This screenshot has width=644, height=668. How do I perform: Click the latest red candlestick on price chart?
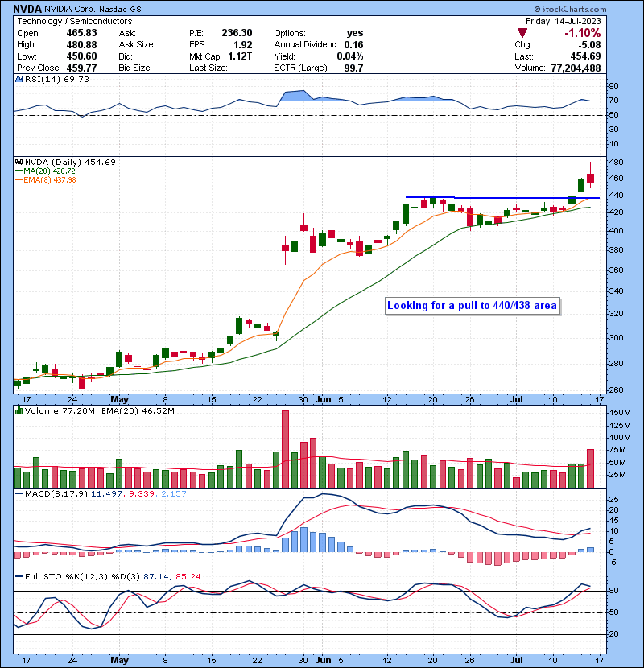coord(590,179)
